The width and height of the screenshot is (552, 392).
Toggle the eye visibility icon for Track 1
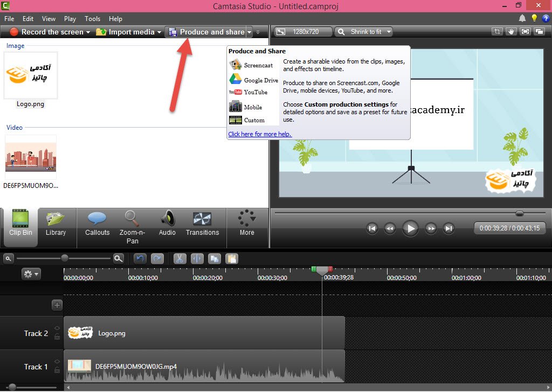(x=57, y=362)
